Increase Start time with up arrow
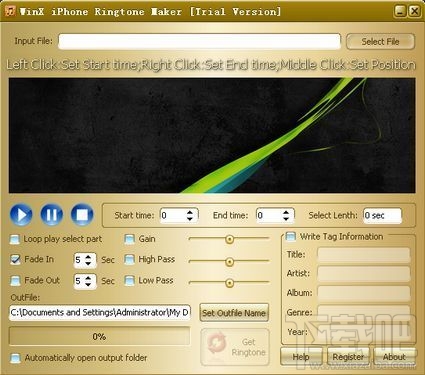 [x=190, y=212]
